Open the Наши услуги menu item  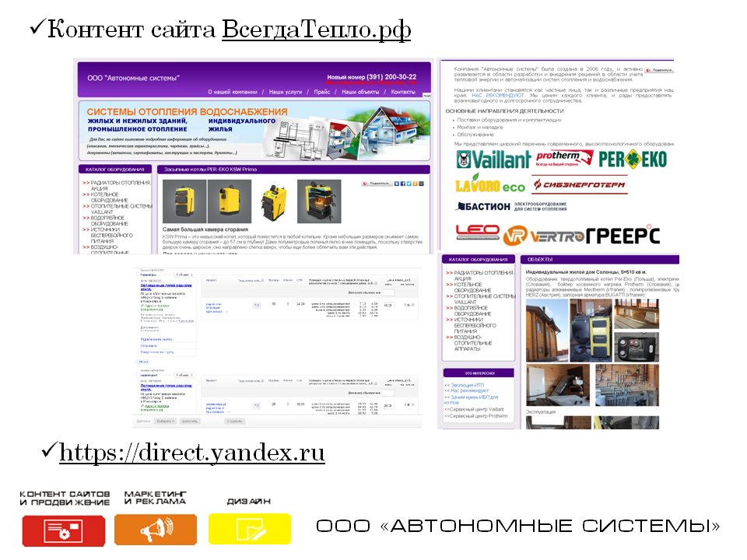(286, 92)
